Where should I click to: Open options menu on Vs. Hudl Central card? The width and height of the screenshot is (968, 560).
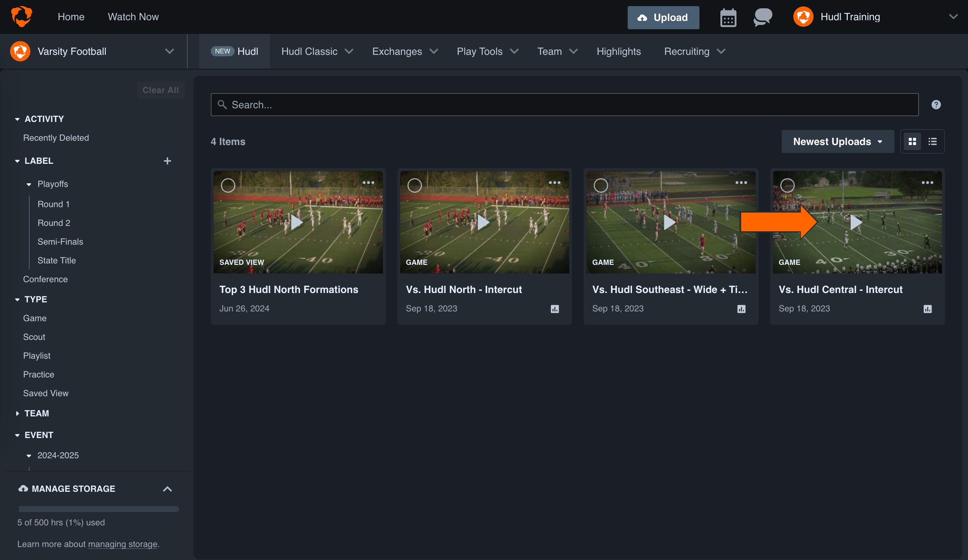click(x=927, y=183)
